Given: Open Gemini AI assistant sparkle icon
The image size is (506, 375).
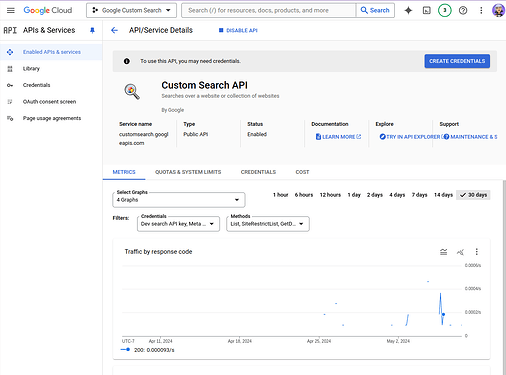Looking at the screenshot, I should point(408,10).
